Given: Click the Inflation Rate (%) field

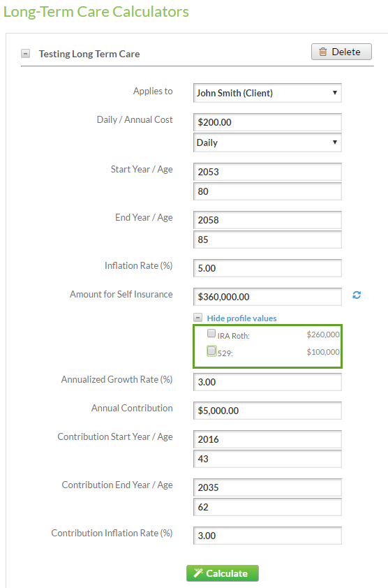Looking at the screenshot, I should click(267, 268).
